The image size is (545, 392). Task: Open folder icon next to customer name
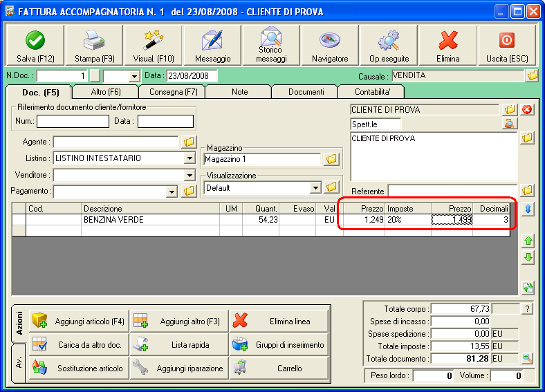tap(510, 109)
